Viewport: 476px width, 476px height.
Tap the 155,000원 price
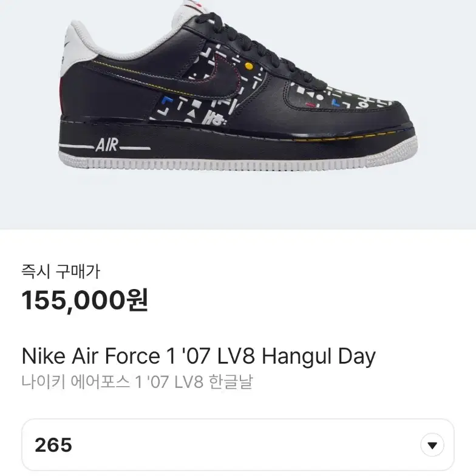click(85, 300)
